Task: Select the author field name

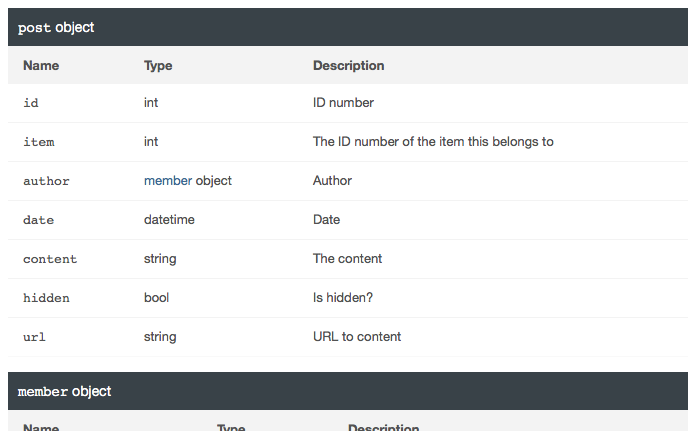Action: coord(46,181)
